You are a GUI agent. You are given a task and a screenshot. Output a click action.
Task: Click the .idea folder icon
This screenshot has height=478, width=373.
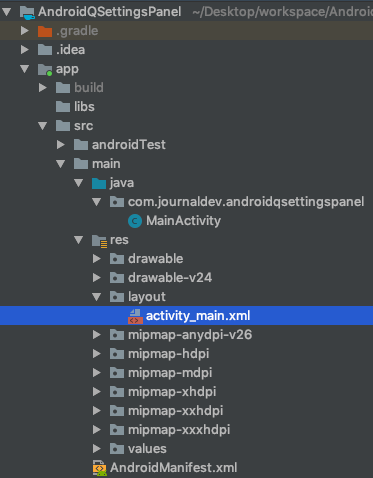[x=45, y=50]
